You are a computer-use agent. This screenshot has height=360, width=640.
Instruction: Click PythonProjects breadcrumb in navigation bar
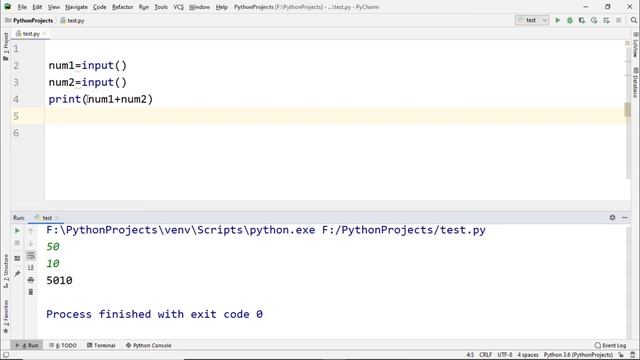coord(29,20)
